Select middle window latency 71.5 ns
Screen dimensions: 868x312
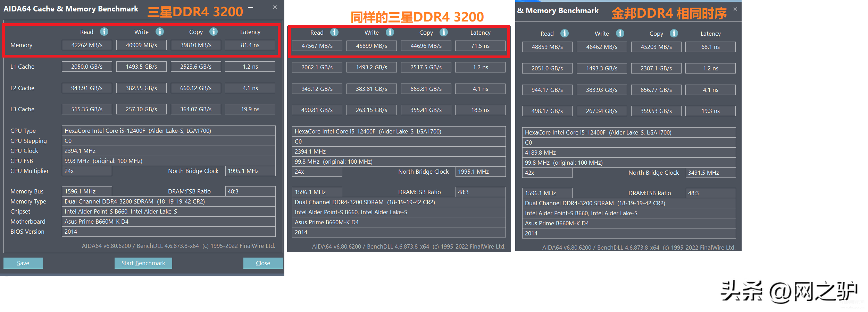pos(481,46)
